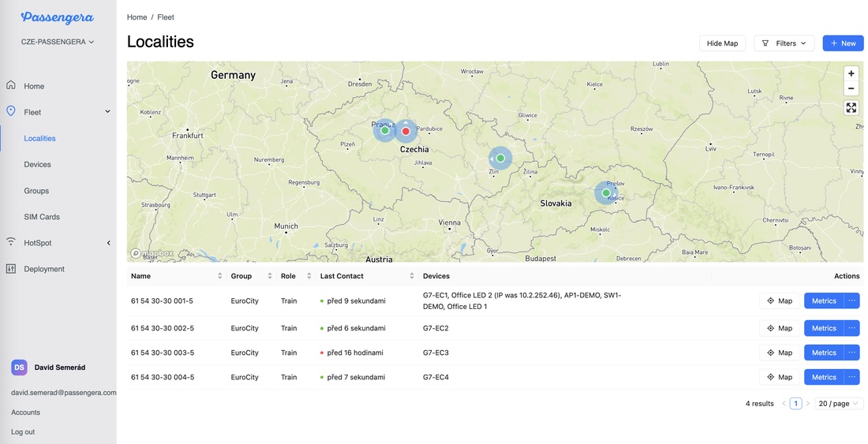
Task: Enter fullscreen map view
Action: (x=851, y=108)
